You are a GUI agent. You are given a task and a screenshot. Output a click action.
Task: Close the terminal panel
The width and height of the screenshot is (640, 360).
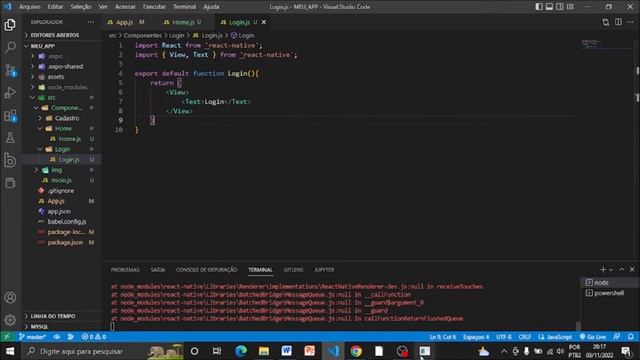(x=632, y=269)
